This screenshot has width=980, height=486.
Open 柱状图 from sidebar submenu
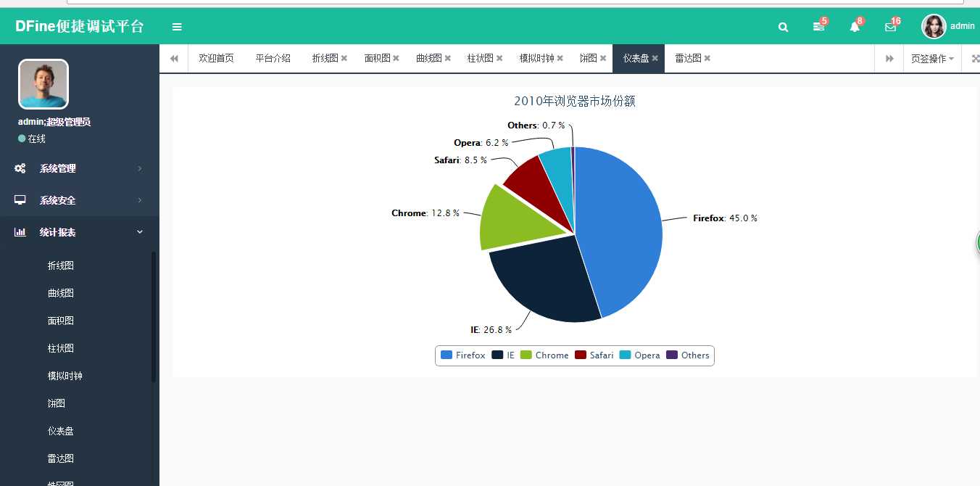[x=61, y=348]
